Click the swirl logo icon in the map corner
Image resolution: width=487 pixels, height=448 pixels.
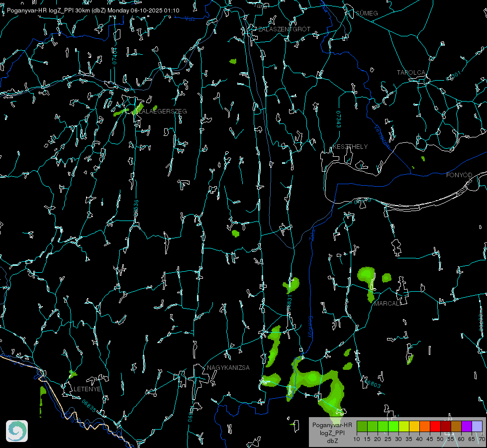[x=17, y=431]
